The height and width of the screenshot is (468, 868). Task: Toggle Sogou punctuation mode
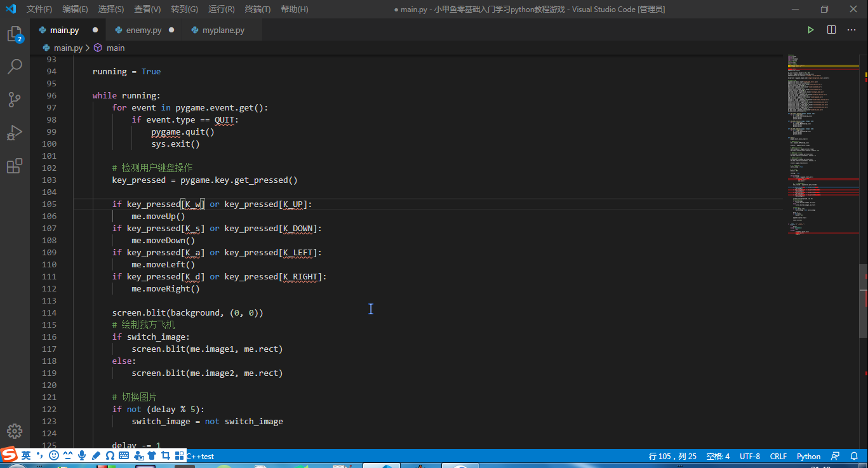(x=40, y=455)
